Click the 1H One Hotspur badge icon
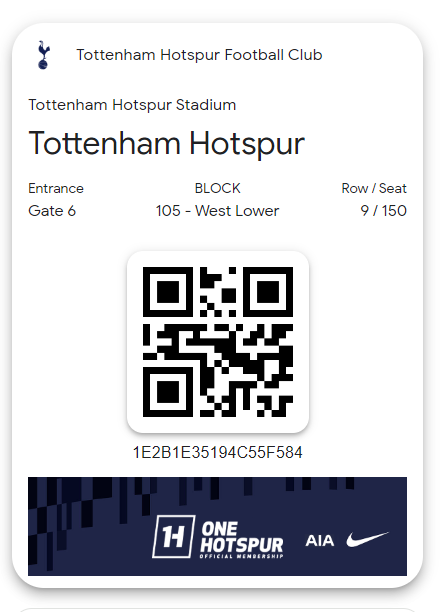Viewport: 440px width, 612px height. click(173, 536)
